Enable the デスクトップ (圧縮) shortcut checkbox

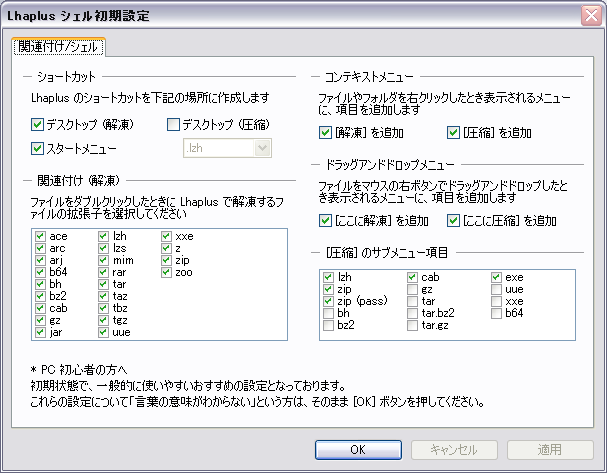173,125
